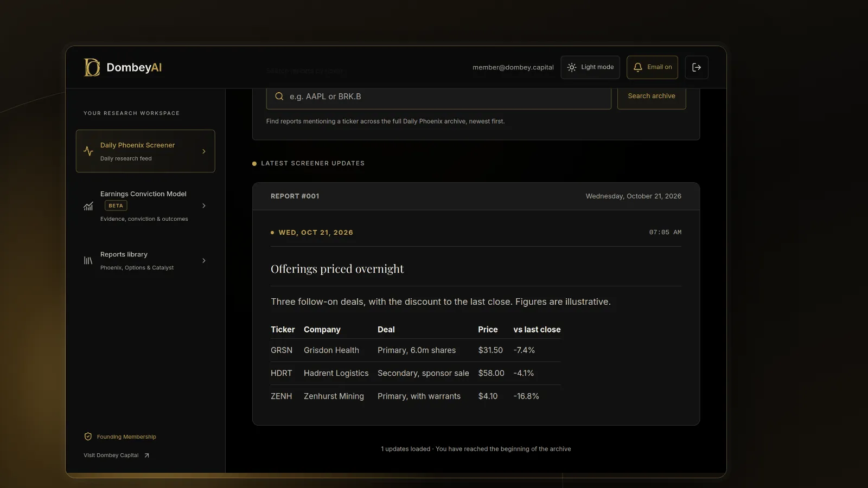Click the Offerings priced overnight heading

pyautogui.click(x=337, y=269)
